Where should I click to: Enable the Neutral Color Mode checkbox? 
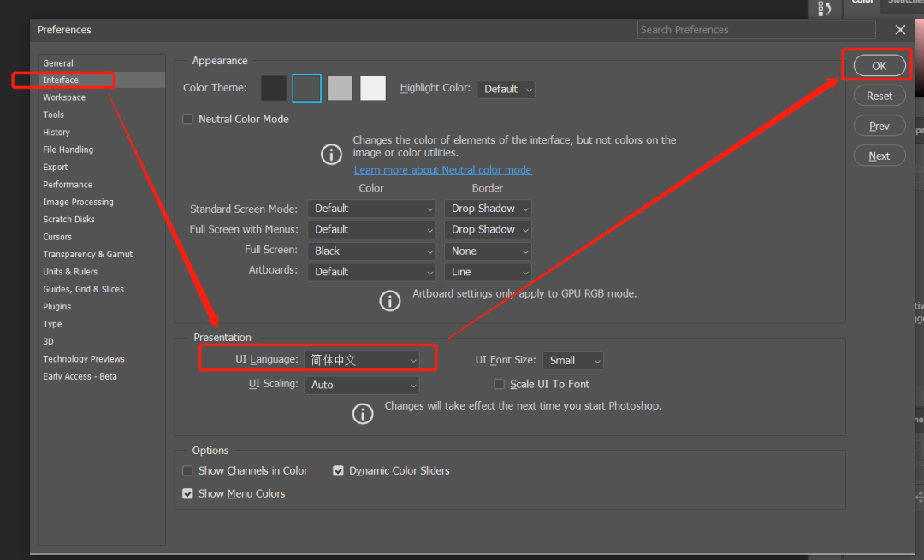click(x=188, y=120)
